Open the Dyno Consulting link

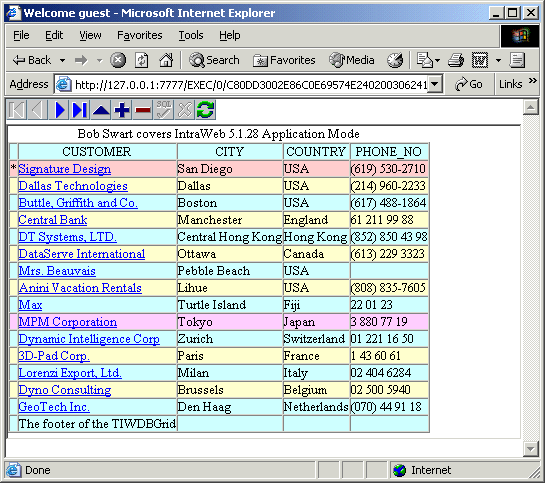click(x=65, y=390)
